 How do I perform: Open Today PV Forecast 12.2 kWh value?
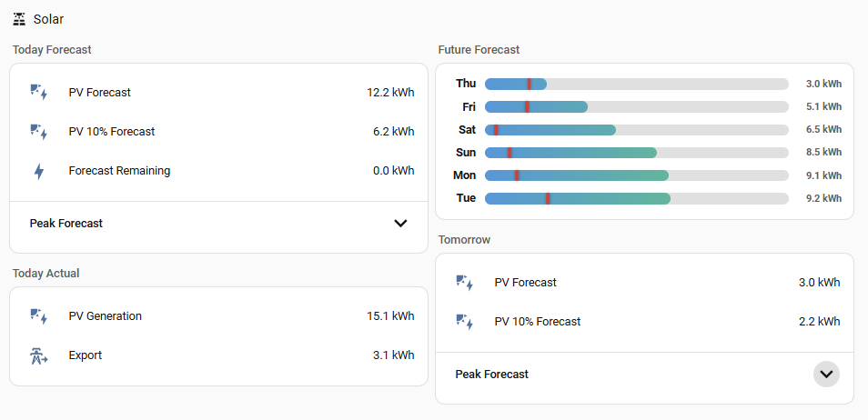coord(390,93)
